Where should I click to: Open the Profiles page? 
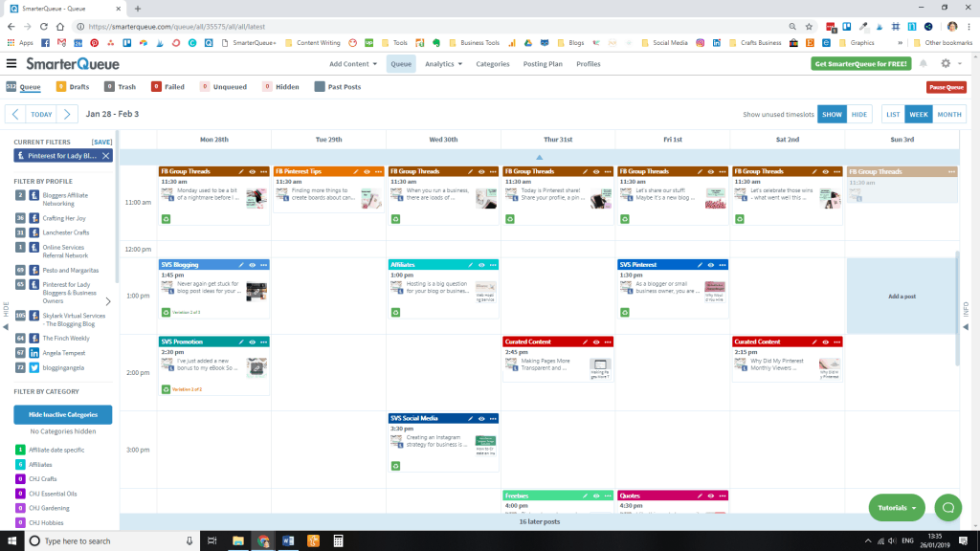click(x=589, y=64)
